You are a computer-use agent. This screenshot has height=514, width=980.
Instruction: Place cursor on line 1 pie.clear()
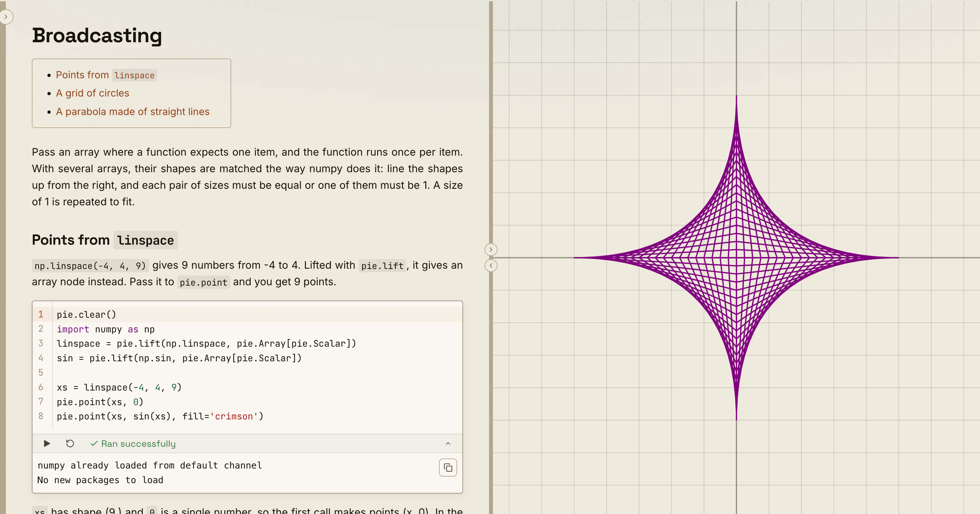click(x=86, y=315)
